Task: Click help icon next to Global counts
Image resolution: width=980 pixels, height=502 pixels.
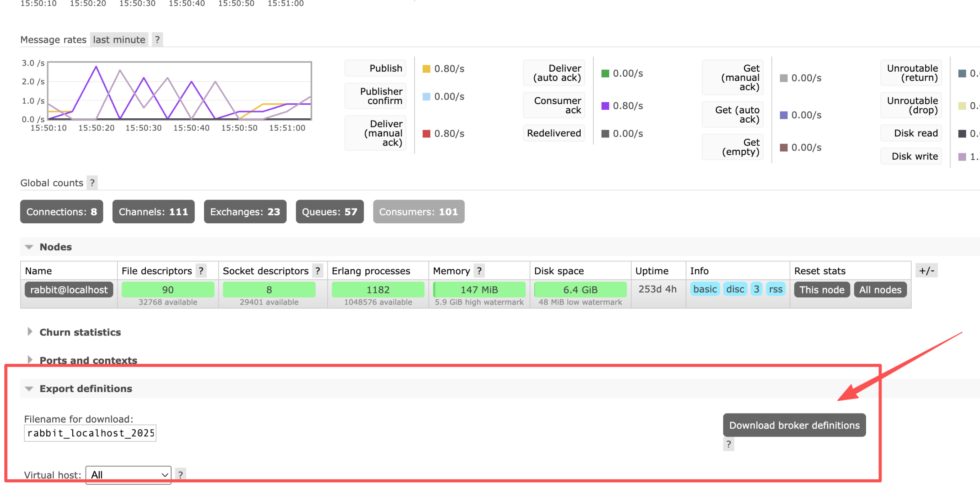Action: click(92, 183)
